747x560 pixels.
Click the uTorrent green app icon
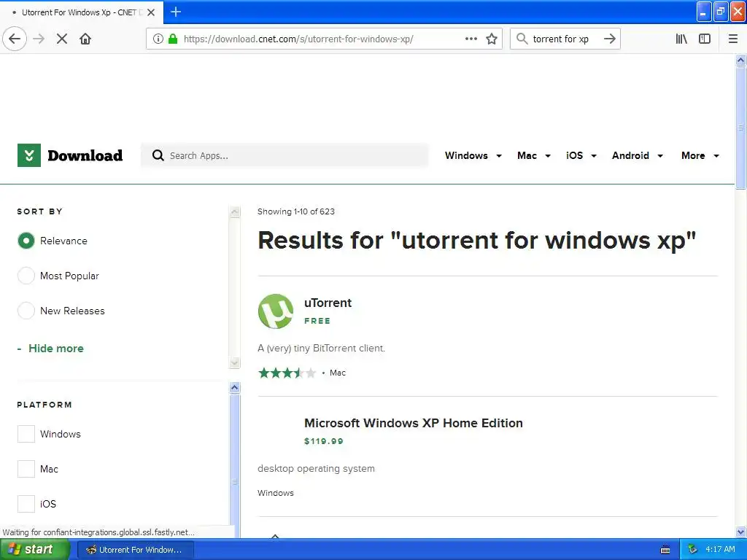click(x=275, y=311)
